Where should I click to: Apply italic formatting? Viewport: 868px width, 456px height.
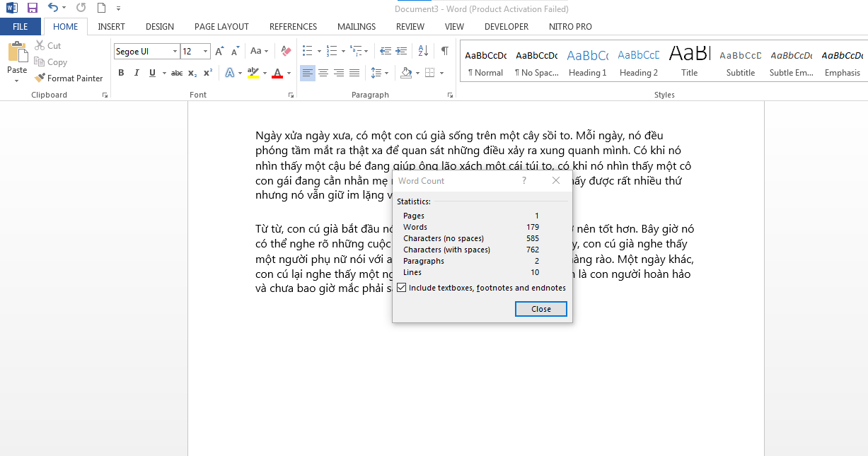tap(136, 73)
